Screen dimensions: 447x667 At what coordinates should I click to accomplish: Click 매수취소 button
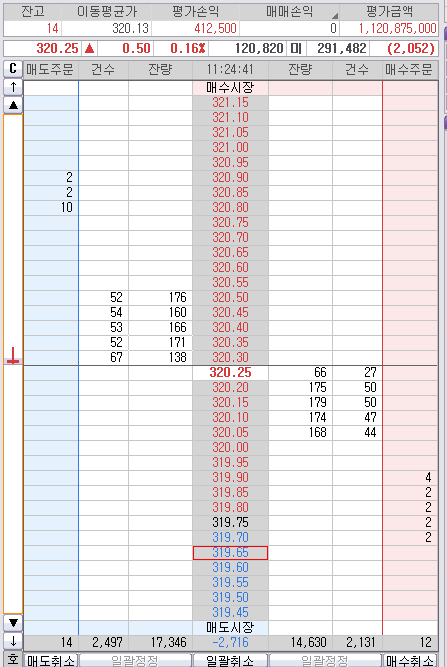tap(410, 660)
